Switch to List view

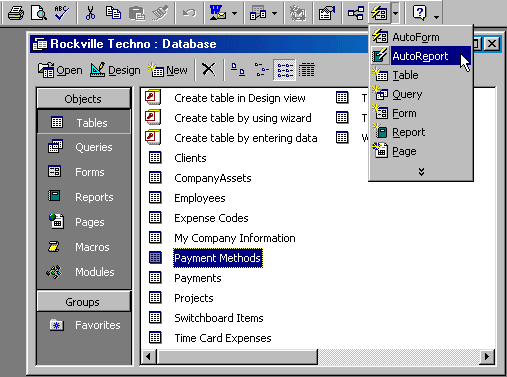(284, 70)
